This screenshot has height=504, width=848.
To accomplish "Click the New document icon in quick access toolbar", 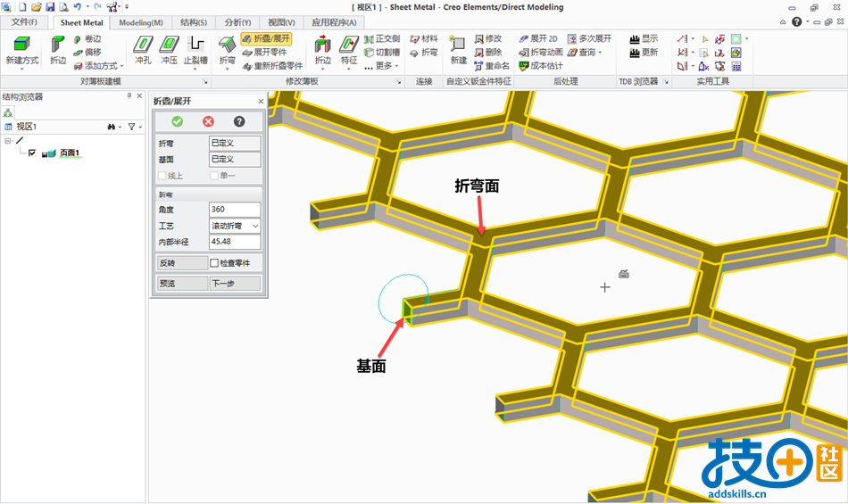I will [22, 7].
